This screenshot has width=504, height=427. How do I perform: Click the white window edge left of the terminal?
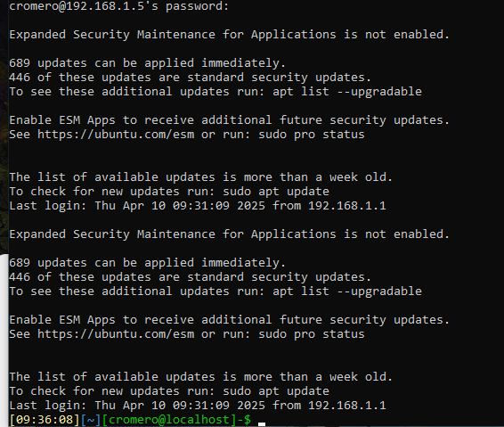tap(4, 341)
